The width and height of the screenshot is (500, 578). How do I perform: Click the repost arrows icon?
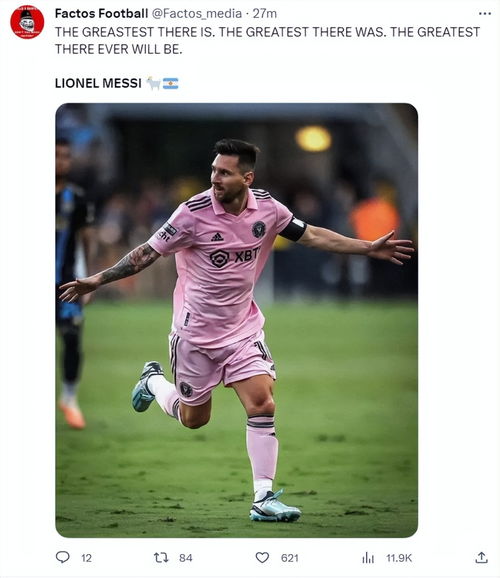161,557
